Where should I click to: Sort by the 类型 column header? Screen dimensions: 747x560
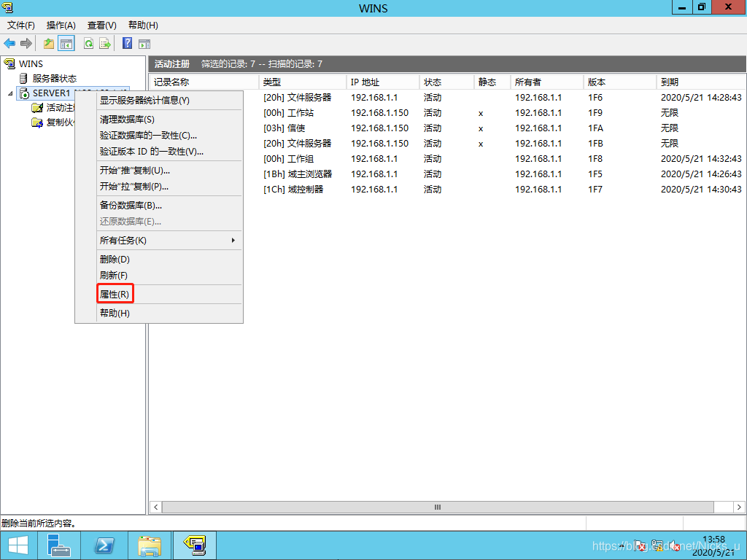tap(303, 82)
